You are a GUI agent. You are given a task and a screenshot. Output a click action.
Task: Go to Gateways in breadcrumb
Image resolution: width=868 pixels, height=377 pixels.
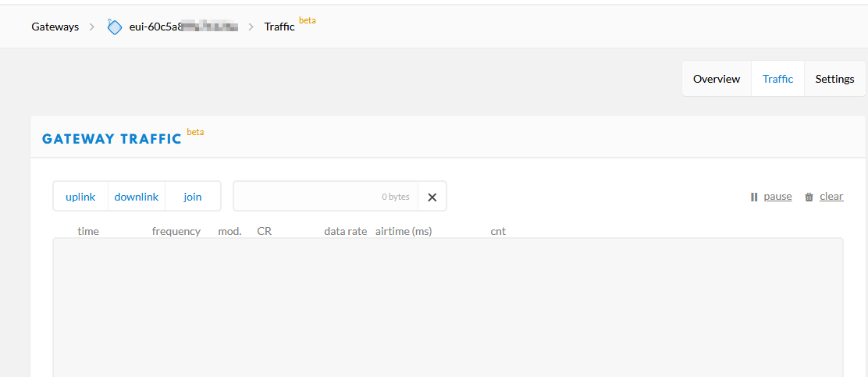coord(55,27)
